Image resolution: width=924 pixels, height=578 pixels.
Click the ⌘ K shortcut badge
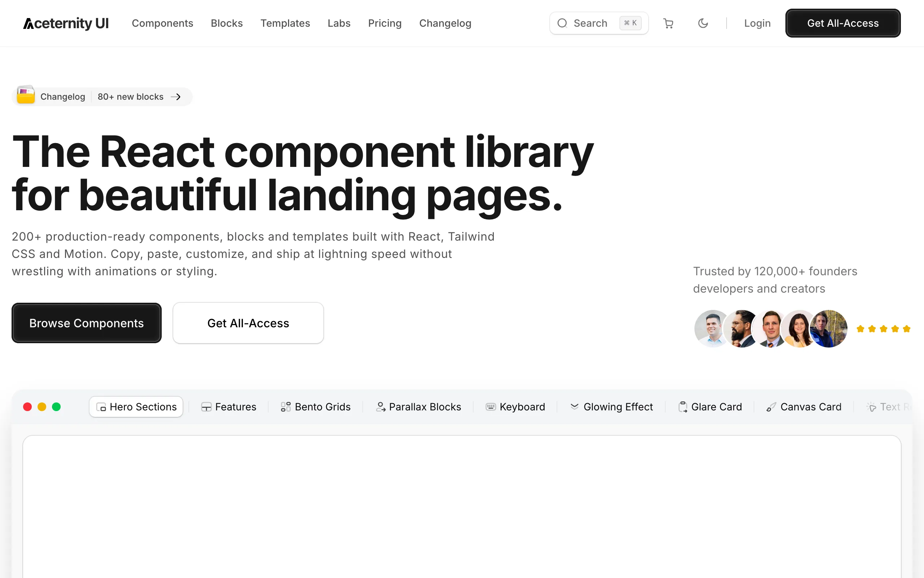coord(631,23)
